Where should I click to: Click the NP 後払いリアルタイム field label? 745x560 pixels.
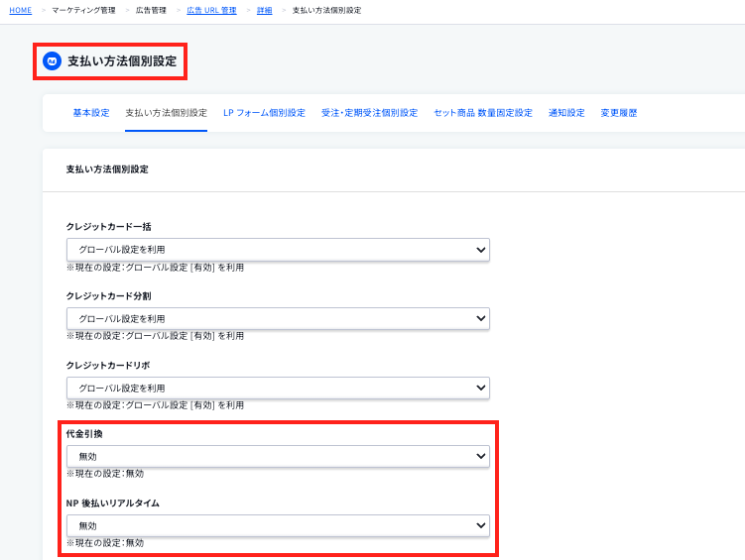113,504
